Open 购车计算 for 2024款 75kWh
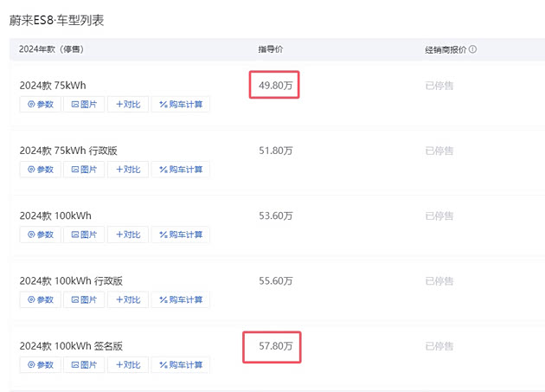 (181, 105)
